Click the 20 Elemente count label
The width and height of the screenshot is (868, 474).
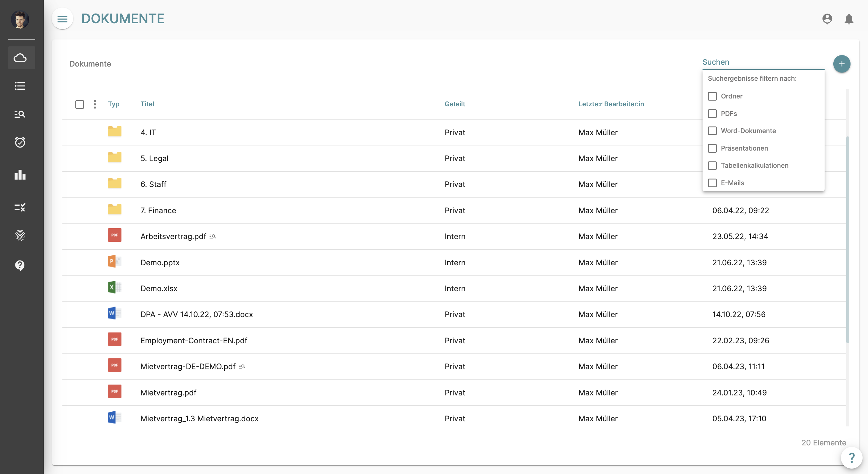(823, 443)
